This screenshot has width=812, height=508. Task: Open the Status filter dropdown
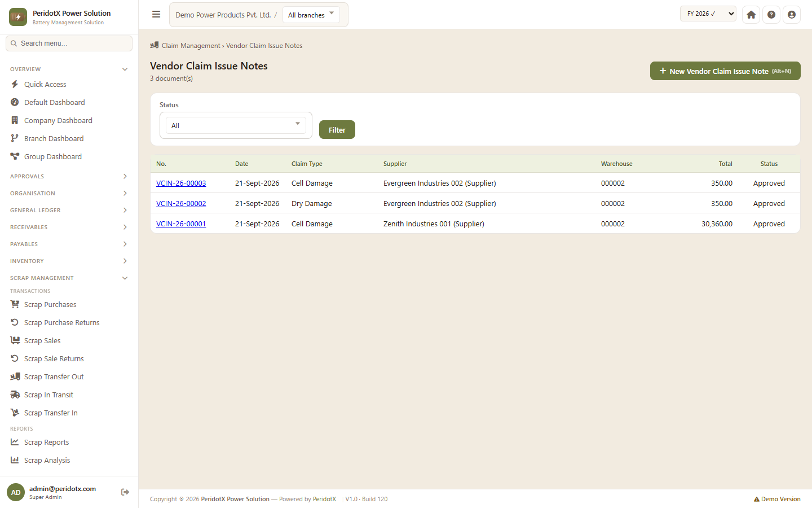tap(236, 125)
